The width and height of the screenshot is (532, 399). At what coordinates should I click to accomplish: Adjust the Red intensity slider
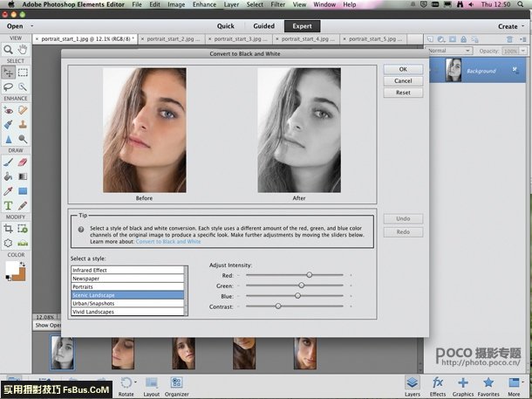(309, 274)
